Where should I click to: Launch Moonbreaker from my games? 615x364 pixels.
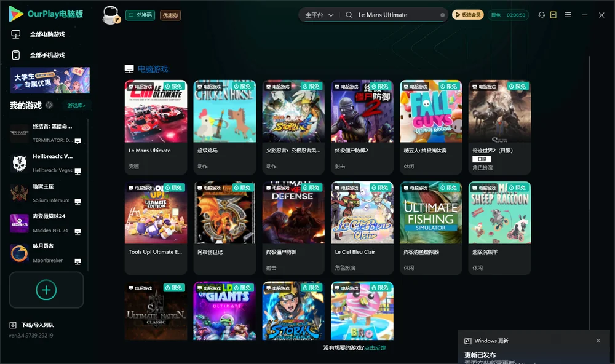pyautogui.click(x=46, y=253)
